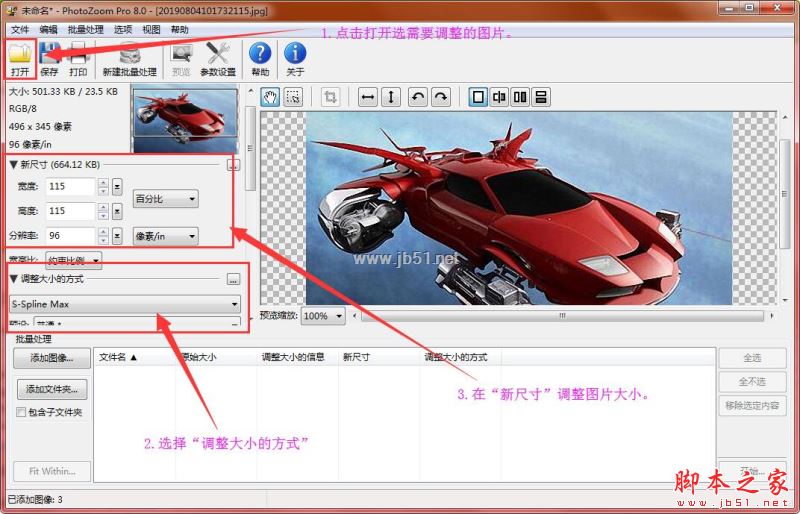Flip image horizontally with double-arrow icon

(x=367, y=97)
